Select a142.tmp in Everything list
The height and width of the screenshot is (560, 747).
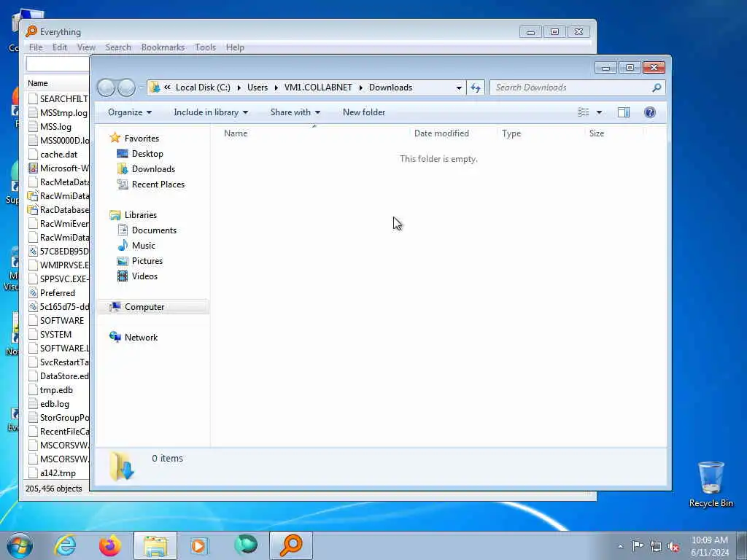[58, 472]
